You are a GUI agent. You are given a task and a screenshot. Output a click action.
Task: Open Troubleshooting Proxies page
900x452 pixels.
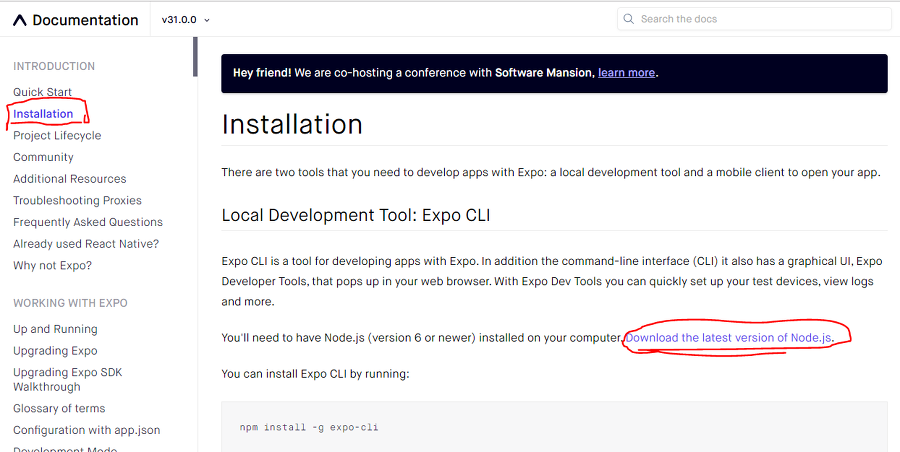(77, 200)
